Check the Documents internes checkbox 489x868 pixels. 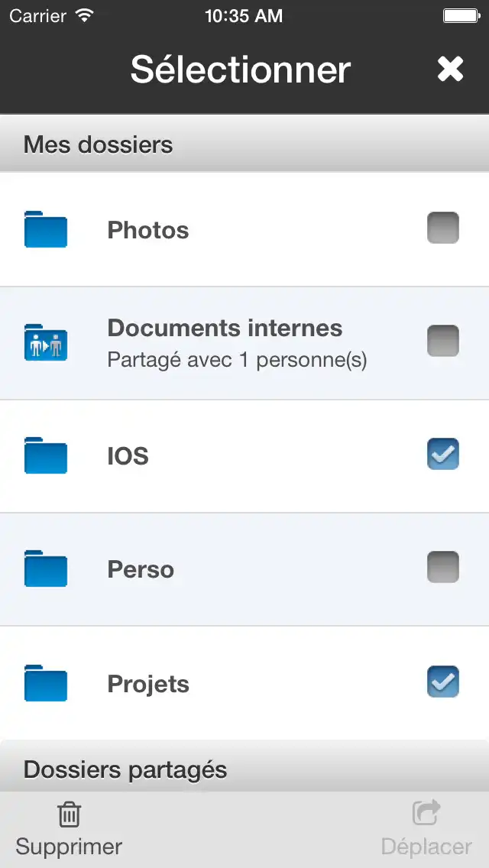[x=443, y=341]
